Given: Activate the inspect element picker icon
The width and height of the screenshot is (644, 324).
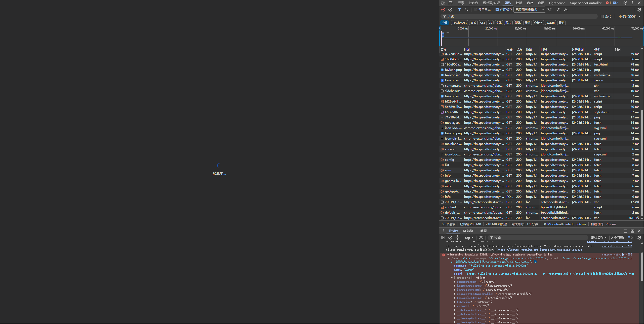Looking at the screenshot, I should (443, 3).
